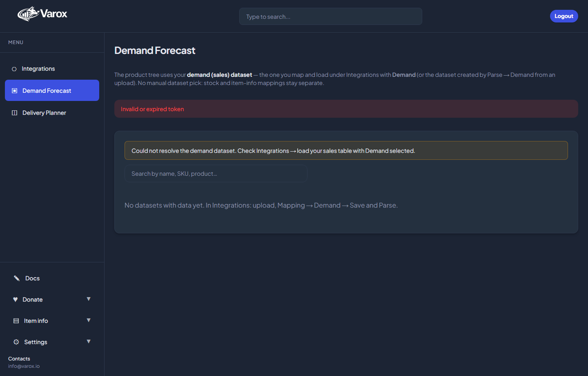The width and height of the screenshot is (588, 376).
Task: Click the Logout button
Action: click(x=564, y=16)
